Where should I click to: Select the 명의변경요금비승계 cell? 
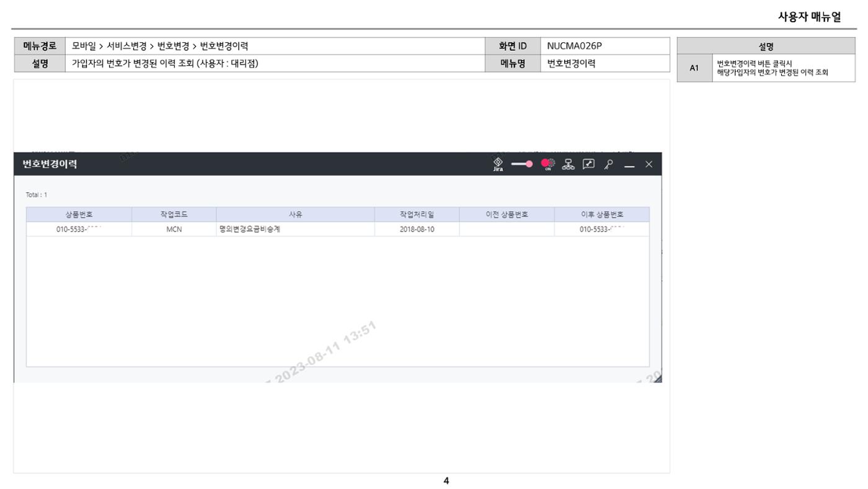[296, 229]
